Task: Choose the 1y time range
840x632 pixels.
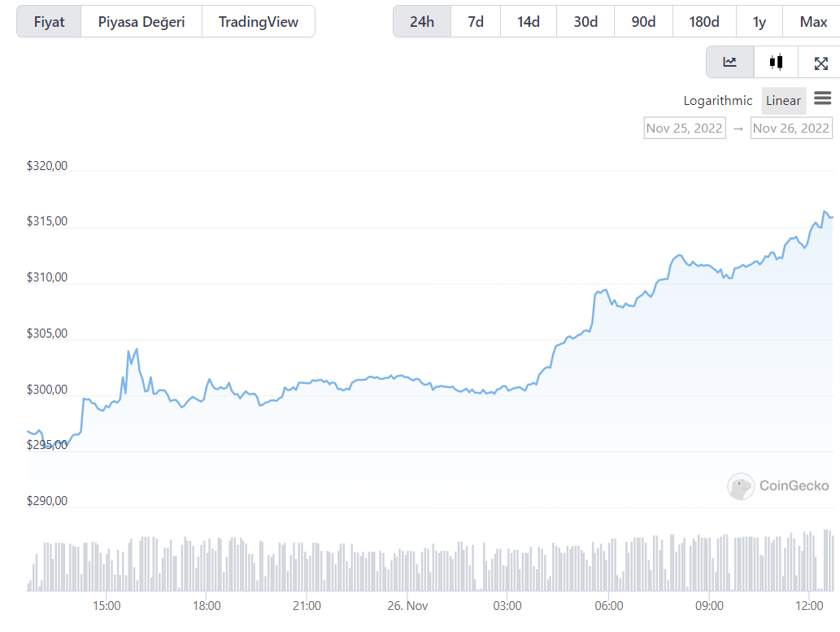Action: point(759,22)
